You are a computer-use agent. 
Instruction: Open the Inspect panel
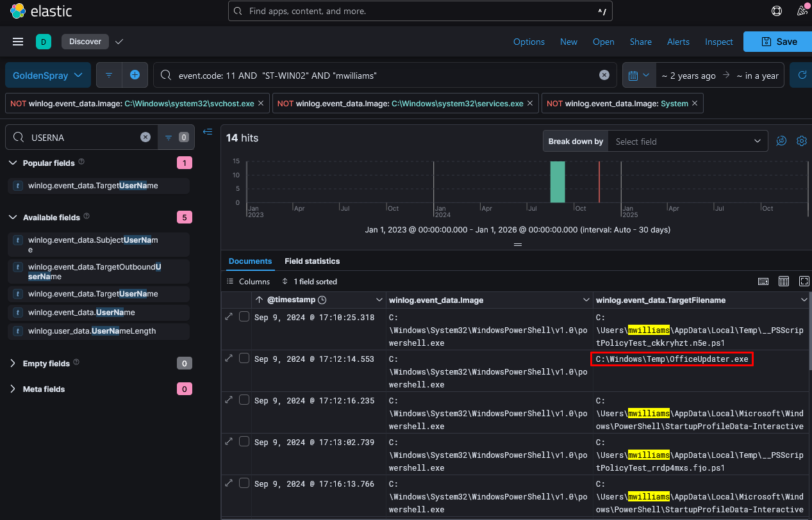(x=718, y=42)
